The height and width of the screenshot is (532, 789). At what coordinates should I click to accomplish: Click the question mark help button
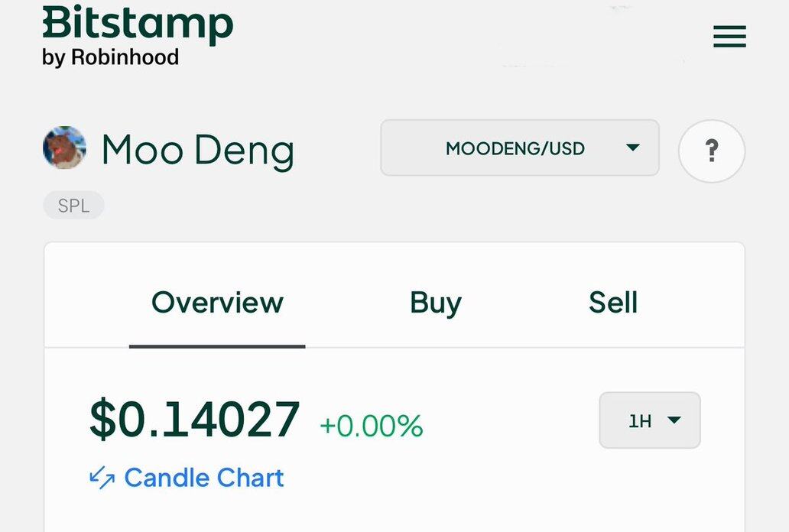(712, 151)
